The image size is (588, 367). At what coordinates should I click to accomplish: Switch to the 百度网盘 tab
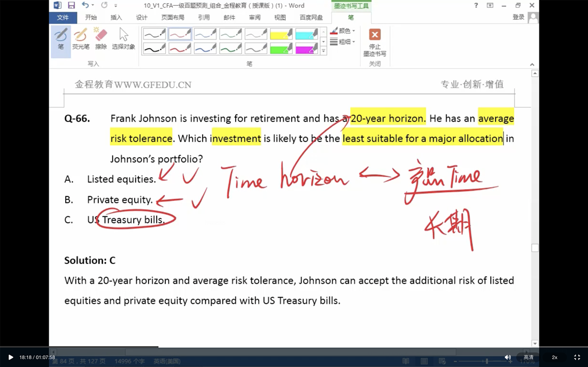coord(311,18)
